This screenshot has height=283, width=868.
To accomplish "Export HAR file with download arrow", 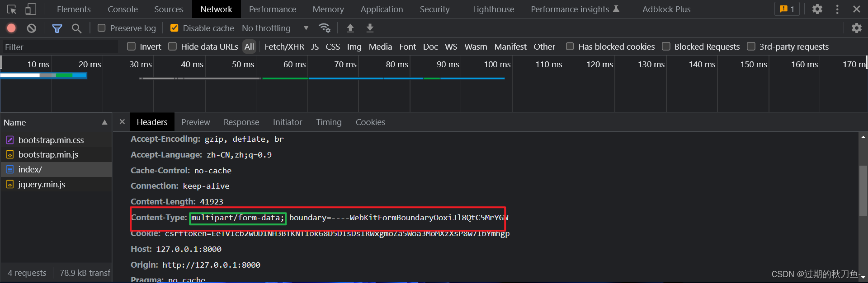I will (x=370, y=28).
